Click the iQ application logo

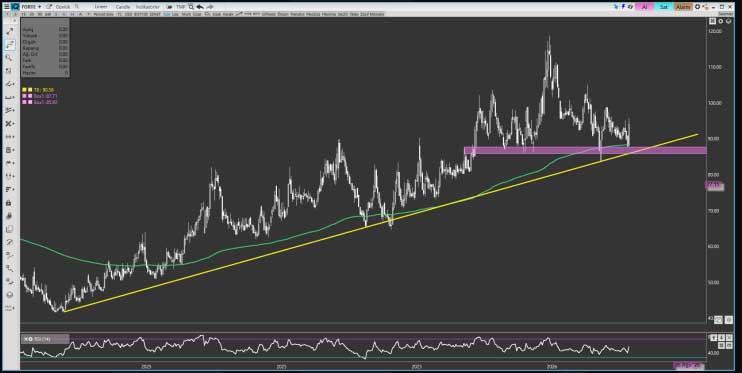tap(15, 7)
